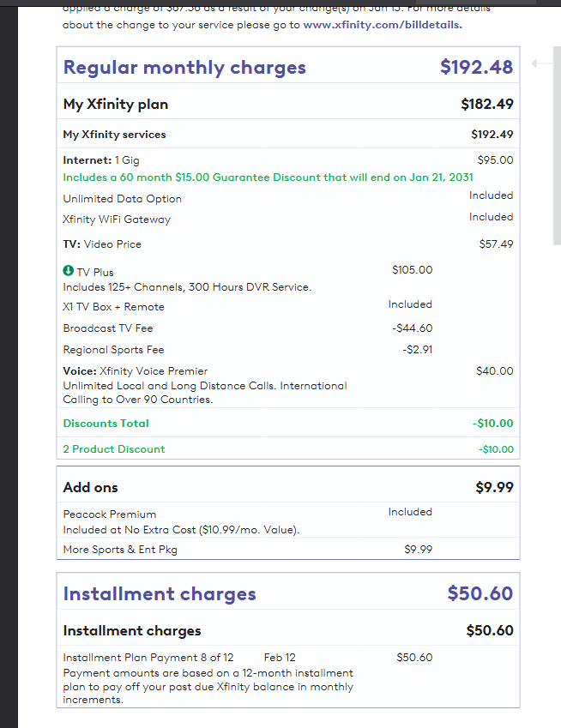561x728 pixels.
Task: Click the Add ons section title
Action: point(91,487)
